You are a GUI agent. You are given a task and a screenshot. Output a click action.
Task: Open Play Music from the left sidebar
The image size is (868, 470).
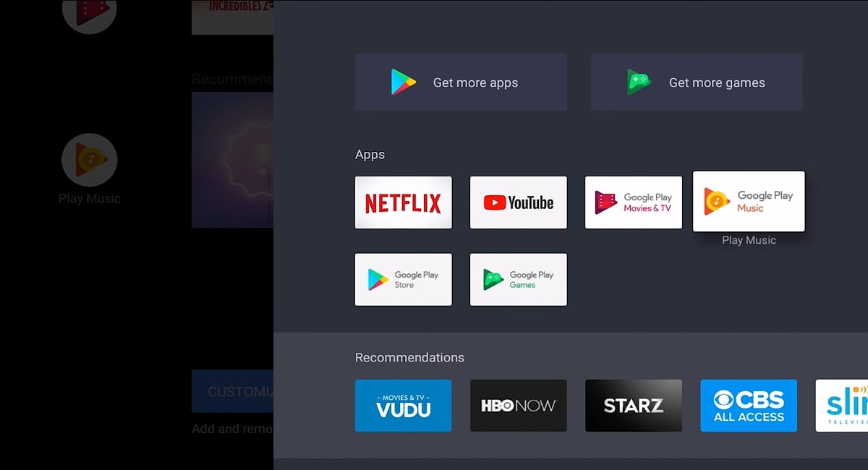point(89,160)
